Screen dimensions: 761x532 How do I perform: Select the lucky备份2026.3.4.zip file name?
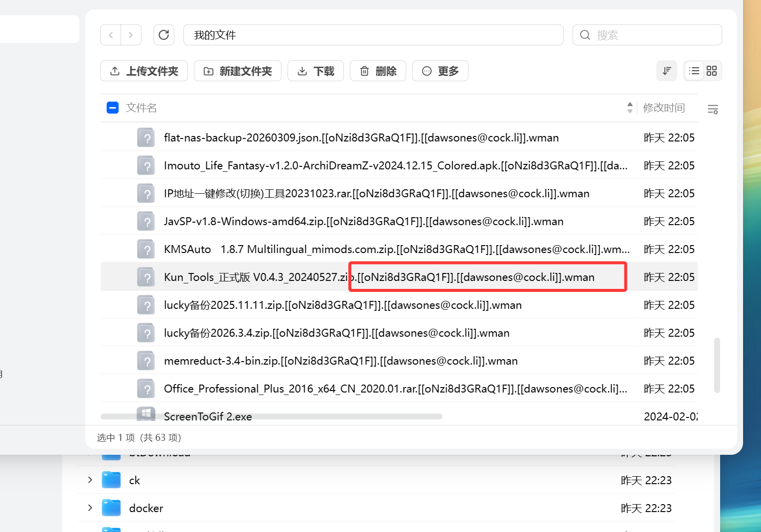click(337, 333)
